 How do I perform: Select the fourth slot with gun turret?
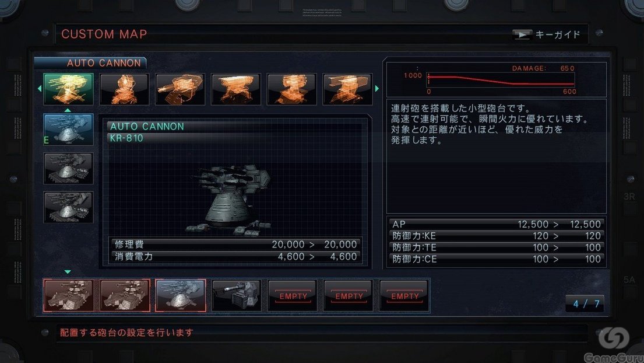pyautogui.click(x=236, y=295)
